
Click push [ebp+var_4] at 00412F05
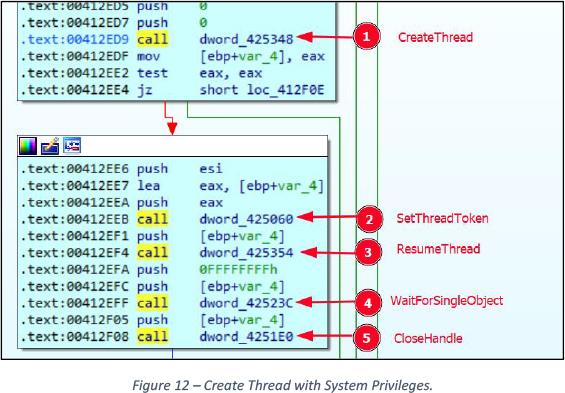tap(152, 320)
